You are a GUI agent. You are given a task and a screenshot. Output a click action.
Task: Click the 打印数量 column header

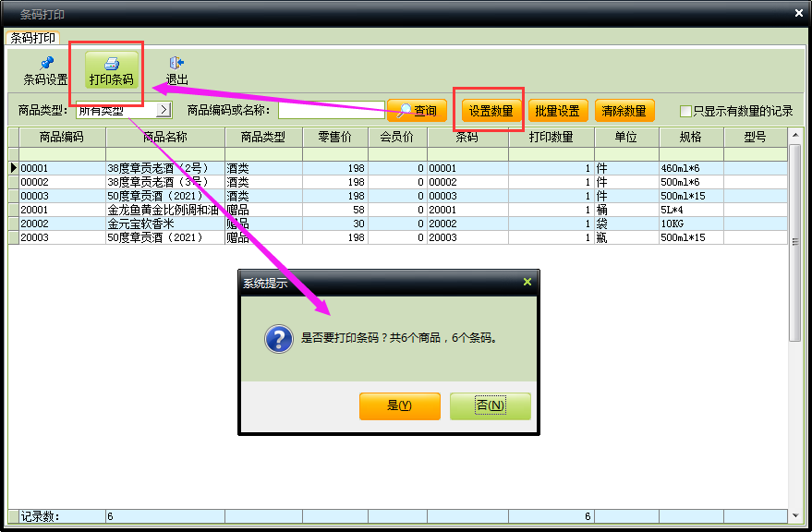pyautogui.click(x=551, y=137)
